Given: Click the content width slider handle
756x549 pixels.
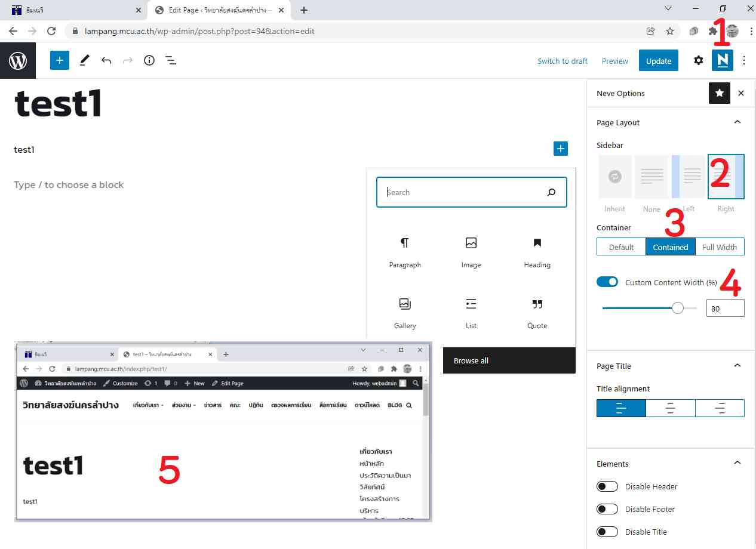Looking at the screenshot, I should pyautogui.click(x=678, y=308).
